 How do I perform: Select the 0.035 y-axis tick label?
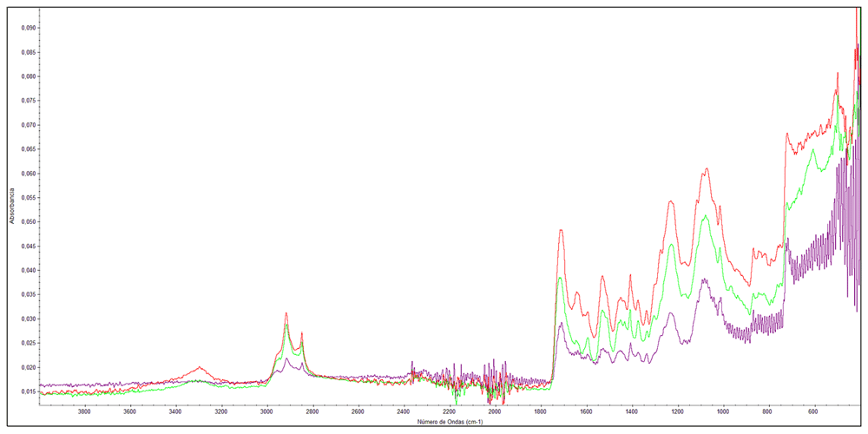coord(28,295)
